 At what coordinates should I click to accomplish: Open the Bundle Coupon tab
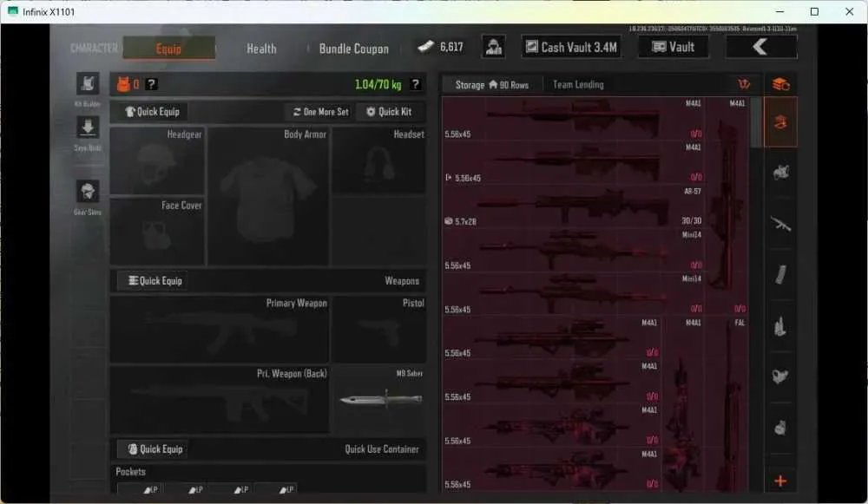[354, 49]
